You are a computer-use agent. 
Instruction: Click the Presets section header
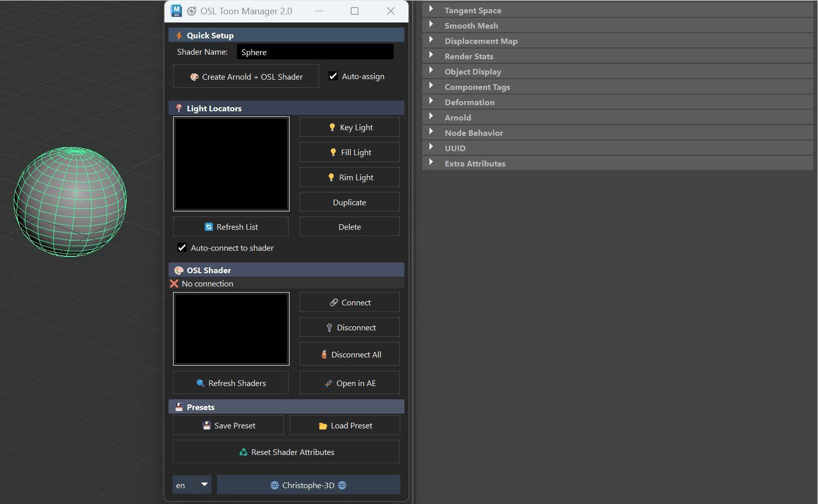pos(286,407)
